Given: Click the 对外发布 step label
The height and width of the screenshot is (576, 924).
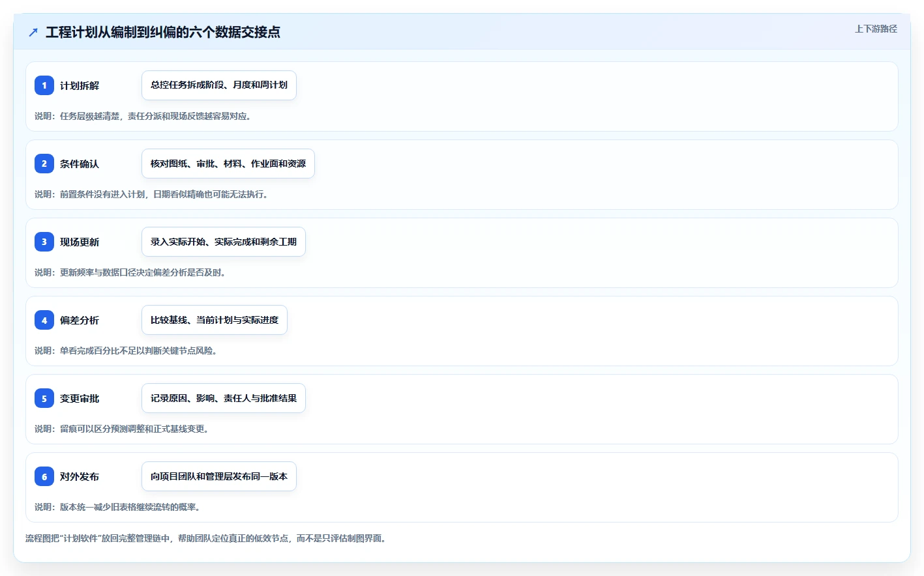Looking at the screenshot, I should point(80,476).
